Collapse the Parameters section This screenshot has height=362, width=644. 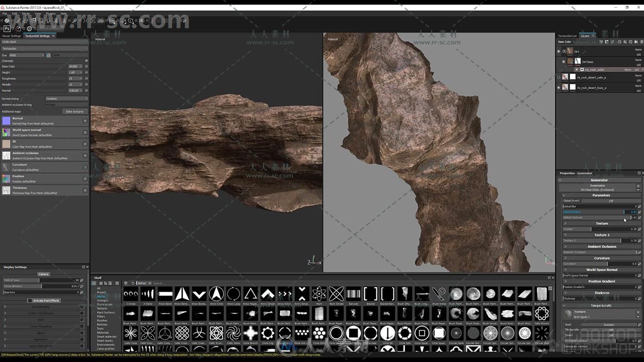563,195
